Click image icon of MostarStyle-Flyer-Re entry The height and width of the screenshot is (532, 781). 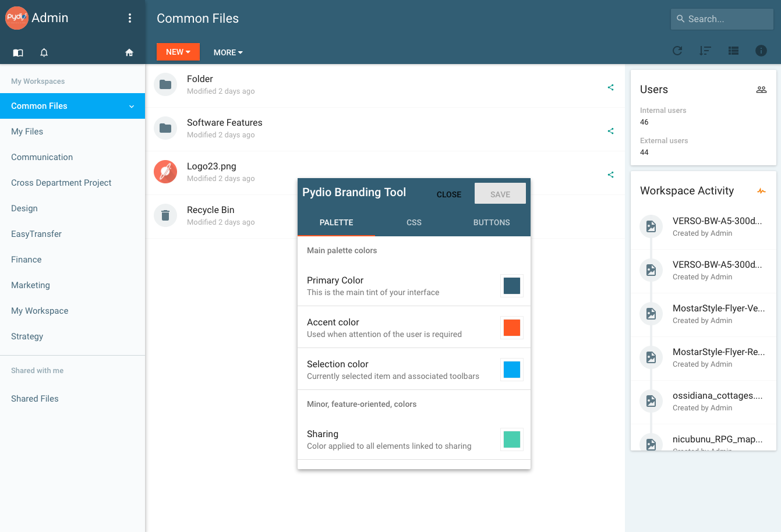pyautogui.click(x=651, y=357)
